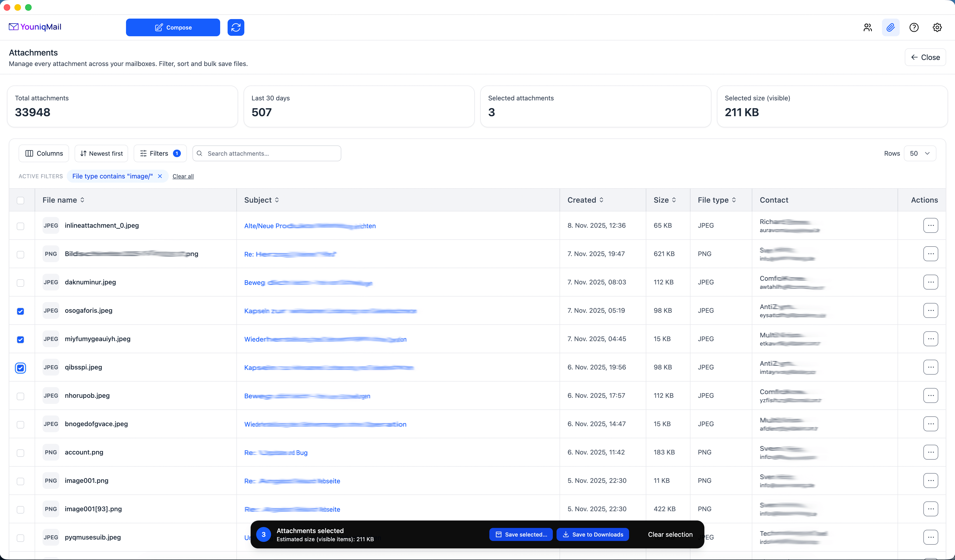Sort by the Size column header
The image size is (955, 560).
click(664, 200)
